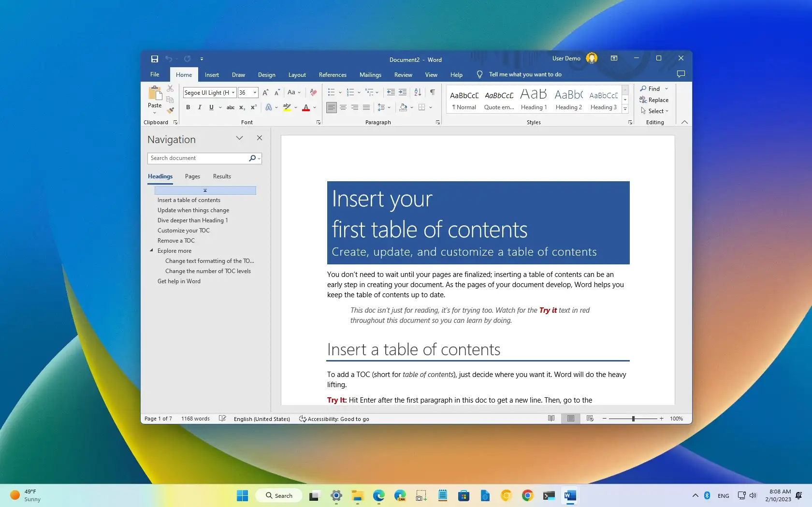Image resolution: width=812 pixels, height=507 pixels.
Task: Open the text highlight color tool
Action: 288,107
